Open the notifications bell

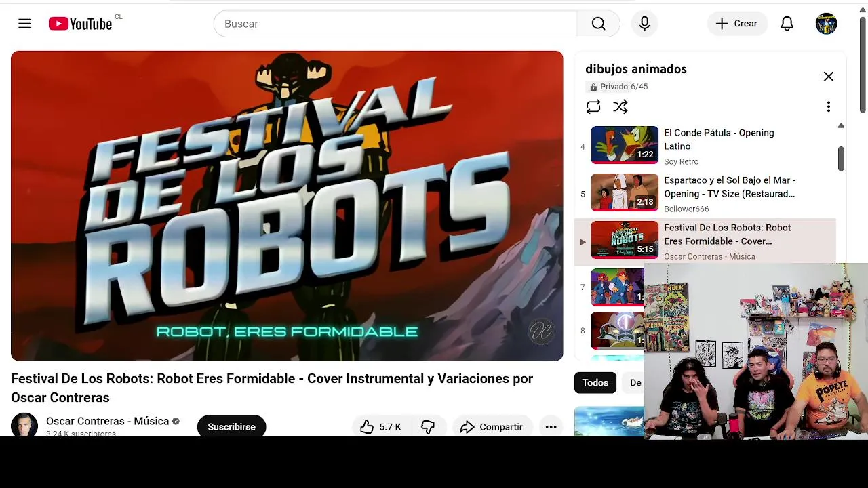[x=787, y=24]
